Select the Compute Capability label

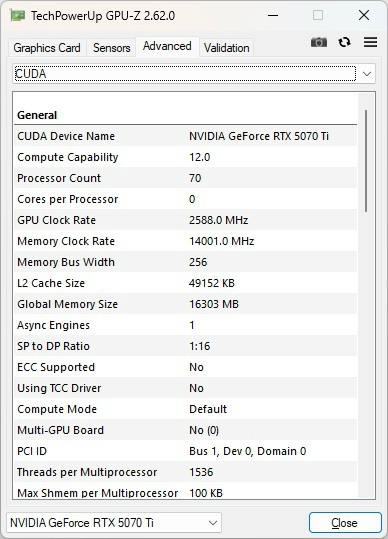click(x=68, y=157)
